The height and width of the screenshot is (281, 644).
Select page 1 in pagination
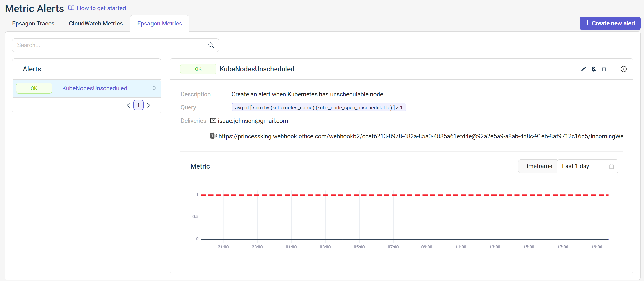[138, 105]
